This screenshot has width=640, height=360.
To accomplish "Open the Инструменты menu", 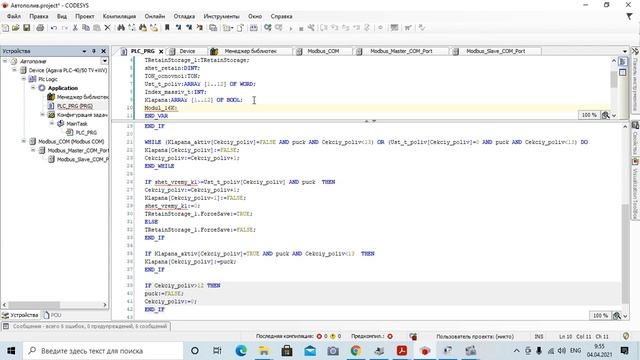I will point(221,16).
